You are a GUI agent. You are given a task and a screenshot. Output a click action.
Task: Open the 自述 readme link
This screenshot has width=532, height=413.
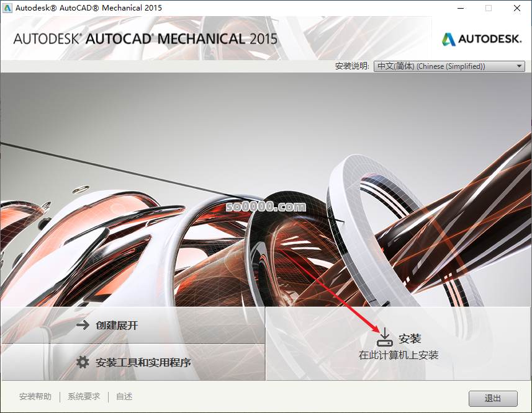(x=124, y=396)
